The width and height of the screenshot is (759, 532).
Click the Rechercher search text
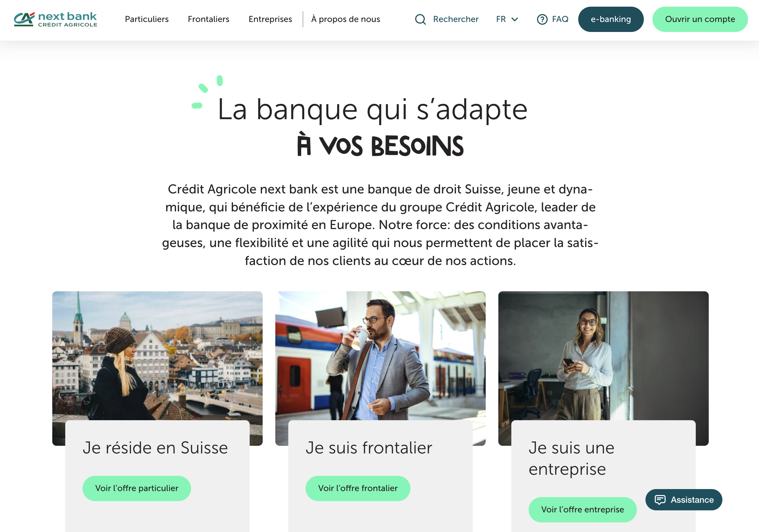pyautogui.click(x=456, y=19)
